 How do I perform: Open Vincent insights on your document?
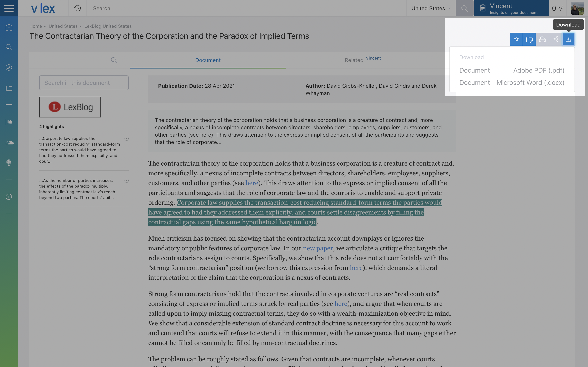[x=511, y=8]
